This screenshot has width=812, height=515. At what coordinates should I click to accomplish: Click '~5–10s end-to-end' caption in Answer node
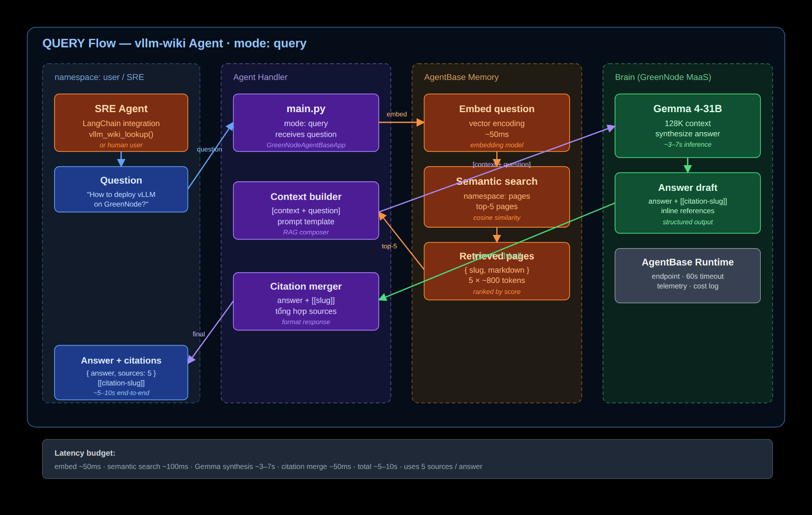pyautogui.click(x=121, y=393)
